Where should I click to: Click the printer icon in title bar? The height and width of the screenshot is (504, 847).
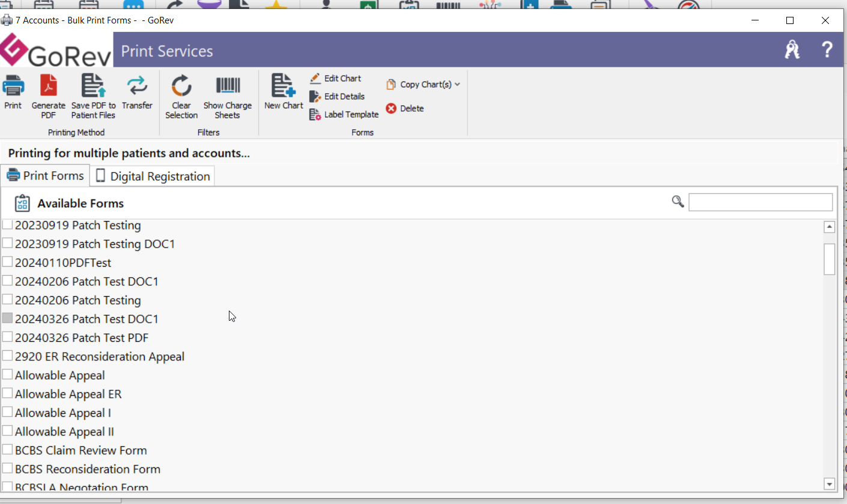coord(7,20)
